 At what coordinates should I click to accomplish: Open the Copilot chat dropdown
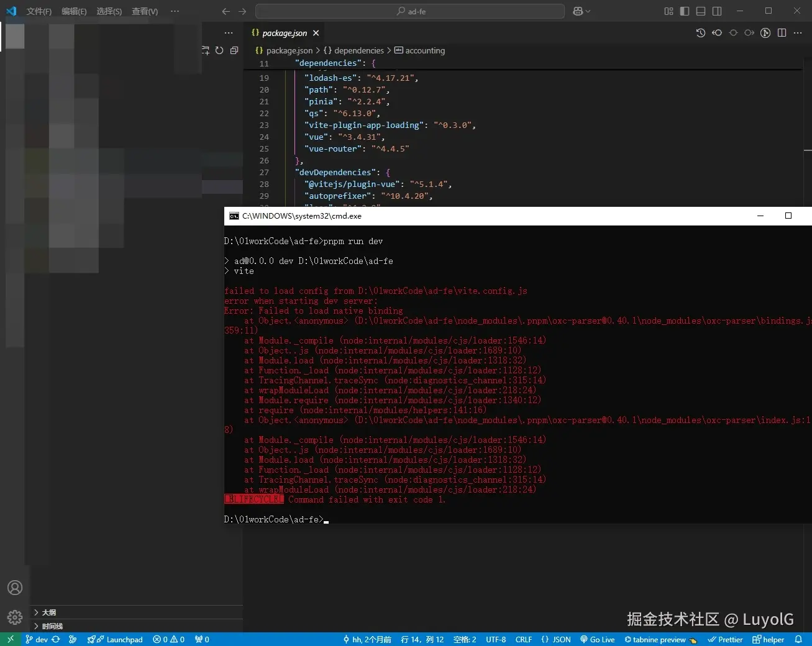click(x=582, y=11)
